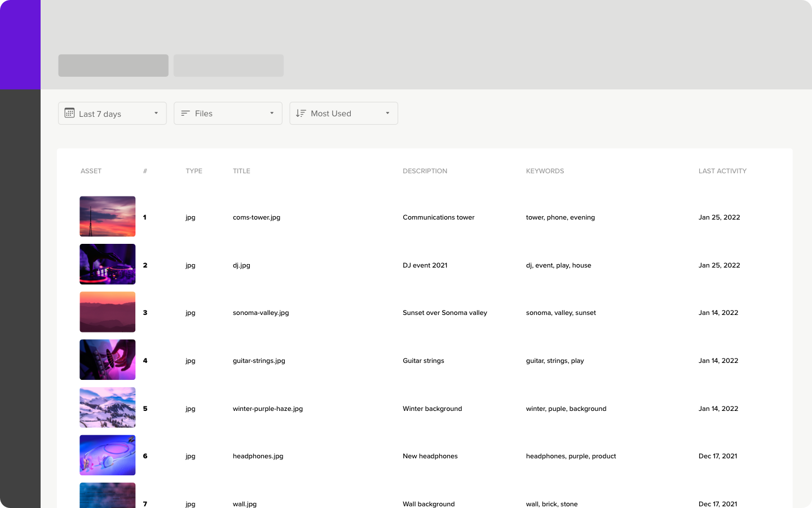Select the sonoma-valley sunset thumbnail
The image size is (812, 508).
pyautogui.click(x=107, y=312)
